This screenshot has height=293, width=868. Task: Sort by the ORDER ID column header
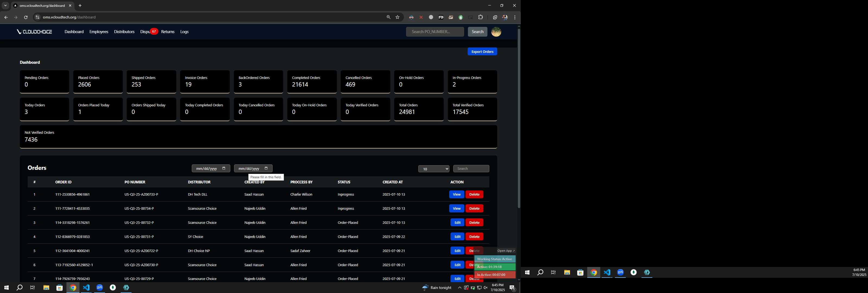(63, 182)
